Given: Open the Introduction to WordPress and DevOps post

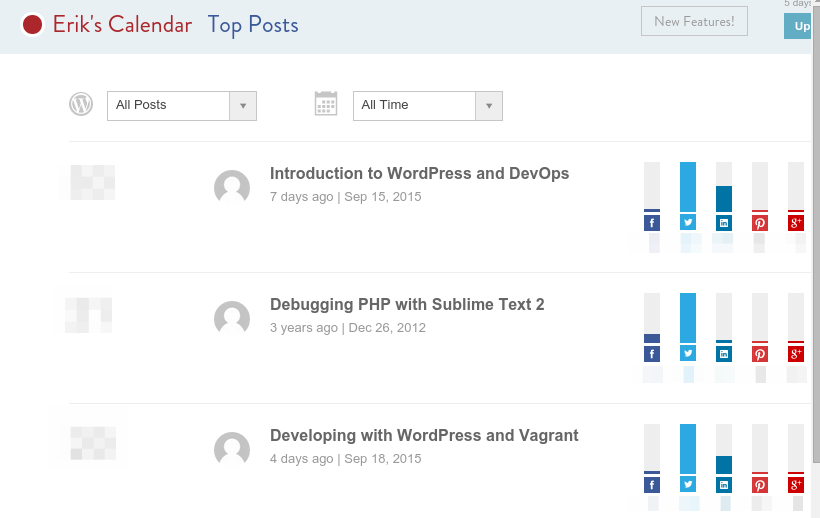Looking at the screenshot, I should click(419, 174).
